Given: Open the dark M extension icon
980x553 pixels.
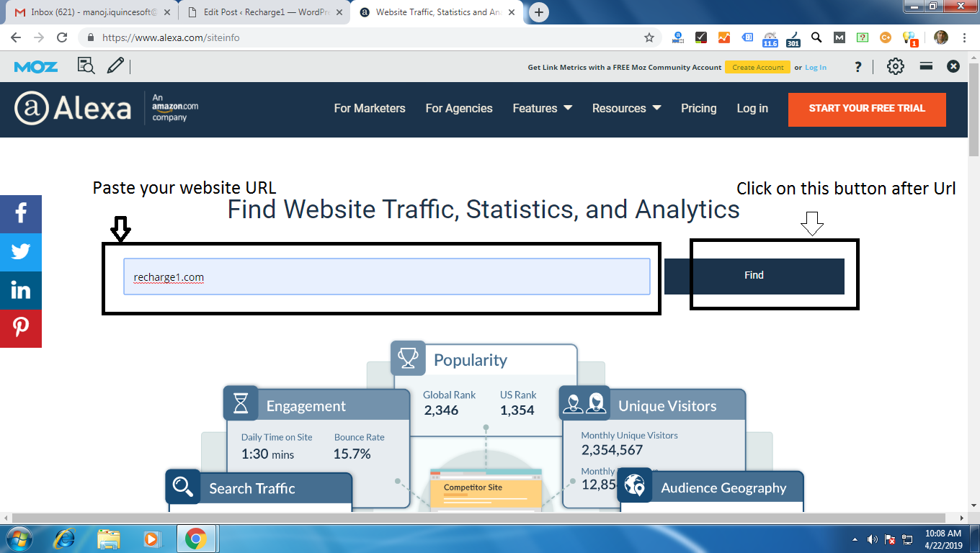Looking at the screenshot, I should (839, 37).
